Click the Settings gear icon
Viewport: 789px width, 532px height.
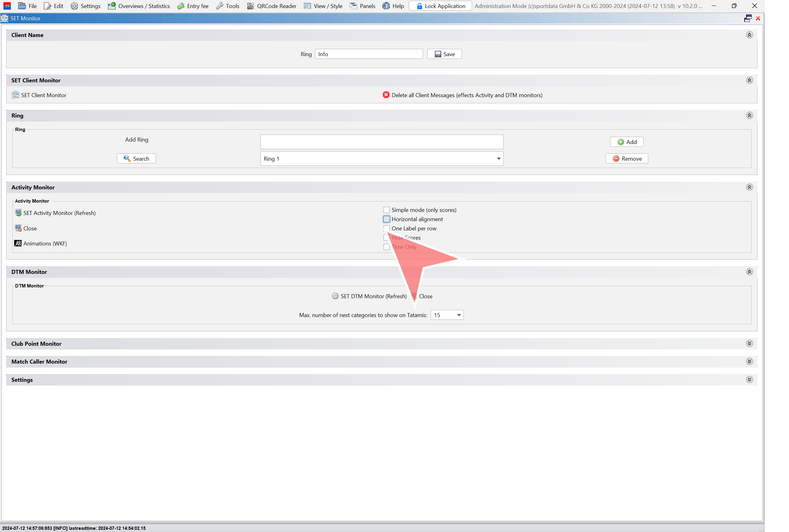pyautogui.click(x=74, y=6)
